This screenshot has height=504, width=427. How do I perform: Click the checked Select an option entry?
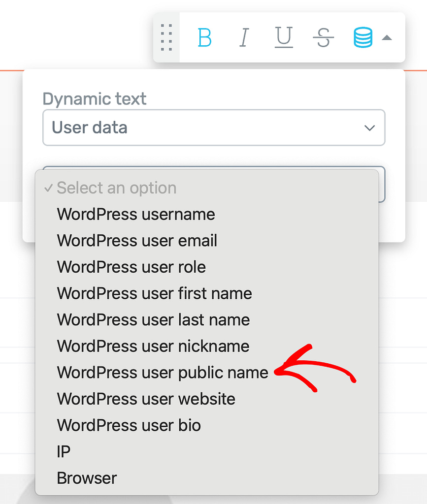207,188
